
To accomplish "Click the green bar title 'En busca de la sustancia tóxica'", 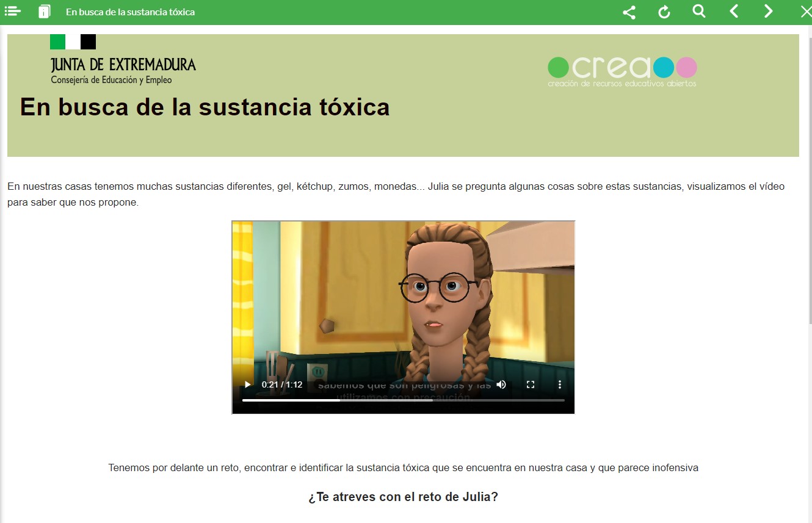I will point(130,12).
